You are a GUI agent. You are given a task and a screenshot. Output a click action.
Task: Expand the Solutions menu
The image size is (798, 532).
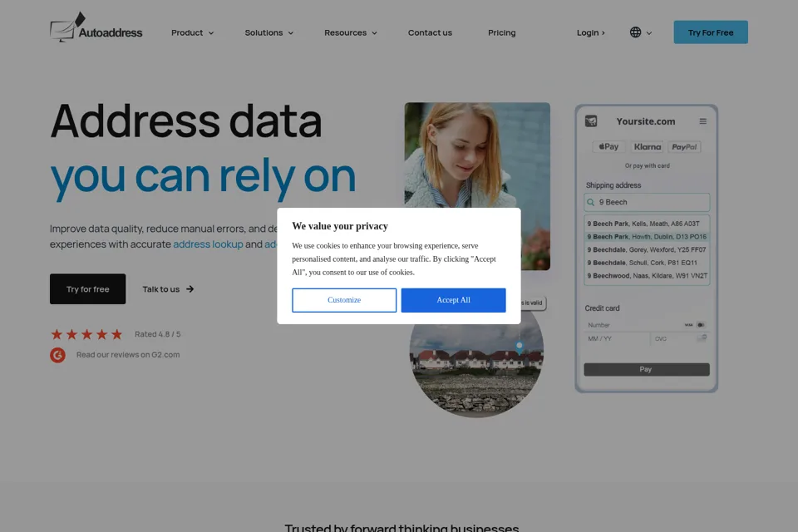coord(269,32)
